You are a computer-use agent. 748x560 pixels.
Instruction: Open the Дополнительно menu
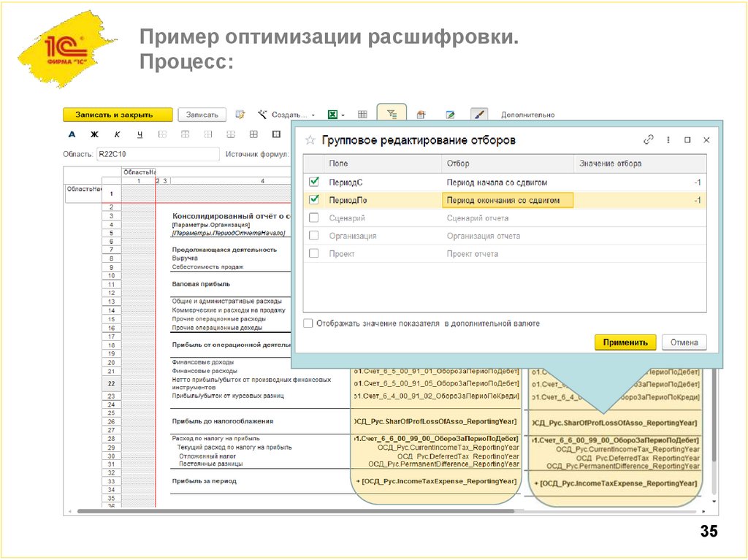pyautogui.click(x=527, y=115)
